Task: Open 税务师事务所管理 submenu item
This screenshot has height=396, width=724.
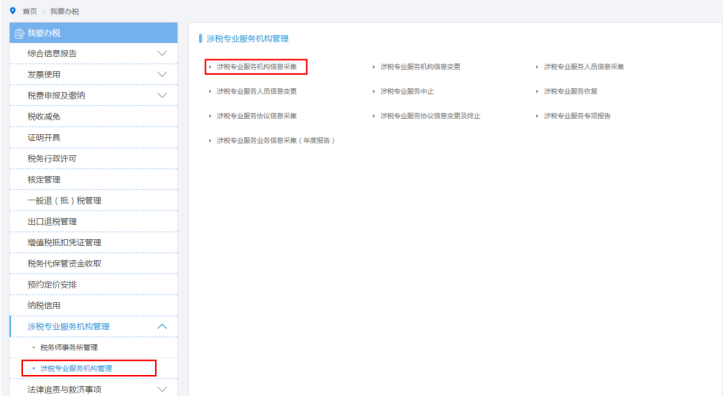Action: coord(69,348)
